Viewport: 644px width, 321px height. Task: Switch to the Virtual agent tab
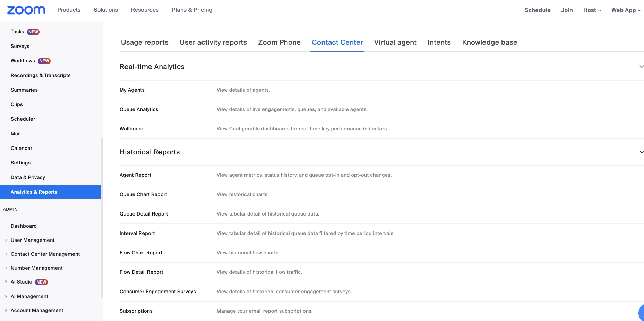point(395,42)
